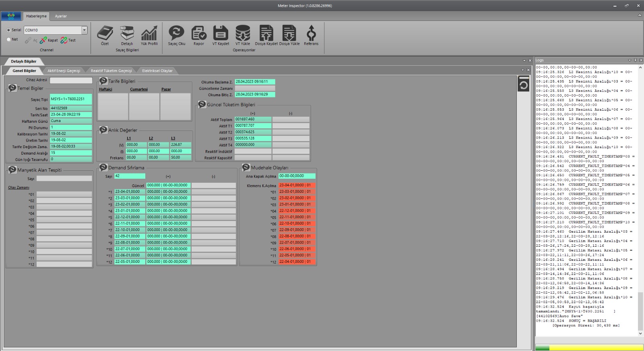The width and height of the screenshot is (644, 351).
Task: Open the Yük Profili chart icon
Action: 149,33
